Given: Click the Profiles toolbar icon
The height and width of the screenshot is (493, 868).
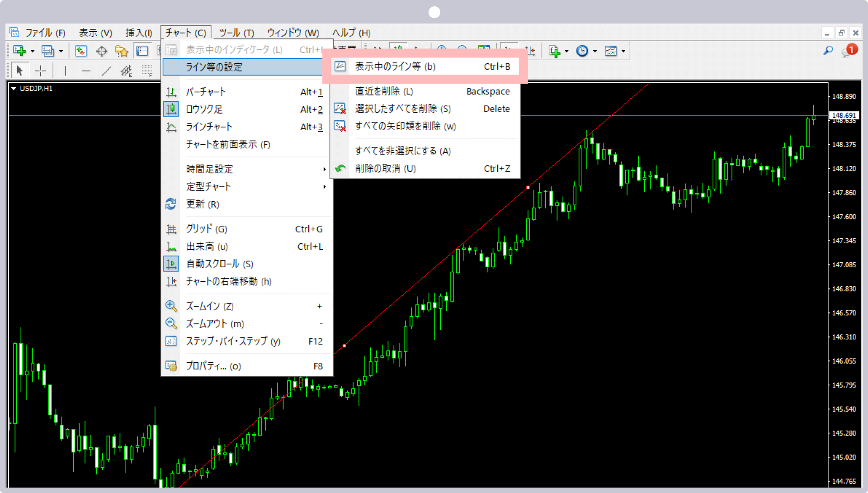Looking at the screenshot, I should 47,51.
